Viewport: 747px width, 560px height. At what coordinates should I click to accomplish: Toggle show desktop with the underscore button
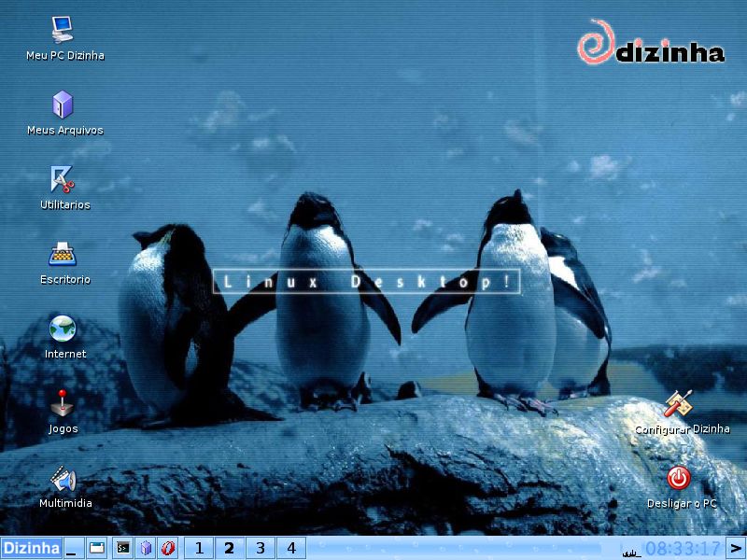point(72,548)
